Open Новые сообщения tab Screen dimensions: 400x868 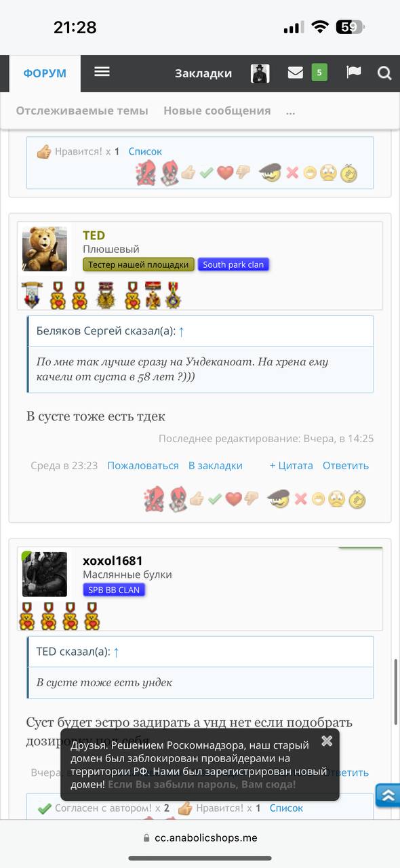[x=217, y=111]
